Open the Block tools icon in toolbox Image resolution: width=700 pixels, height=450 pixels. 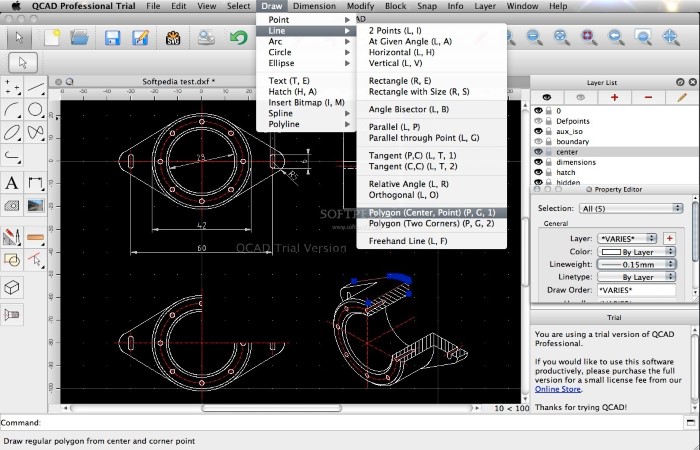point(12,260)
